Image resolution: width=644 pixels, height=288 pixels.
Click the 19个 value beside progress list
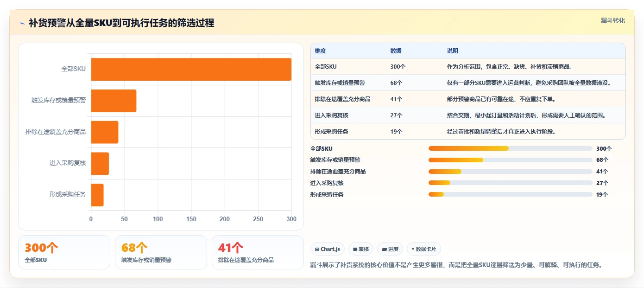[602, 195]
